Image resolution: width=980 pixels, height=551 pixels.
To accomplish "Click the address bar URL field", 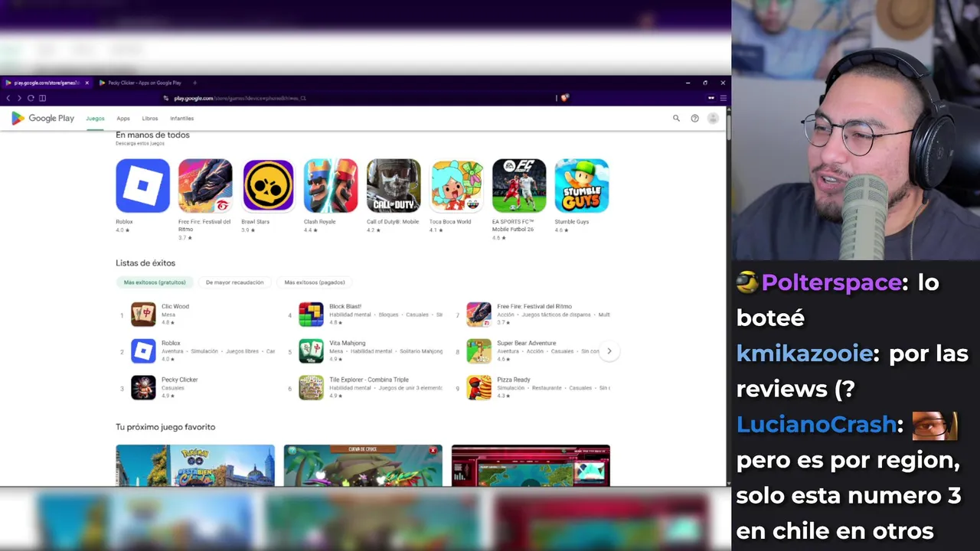I will pos(360,98).
